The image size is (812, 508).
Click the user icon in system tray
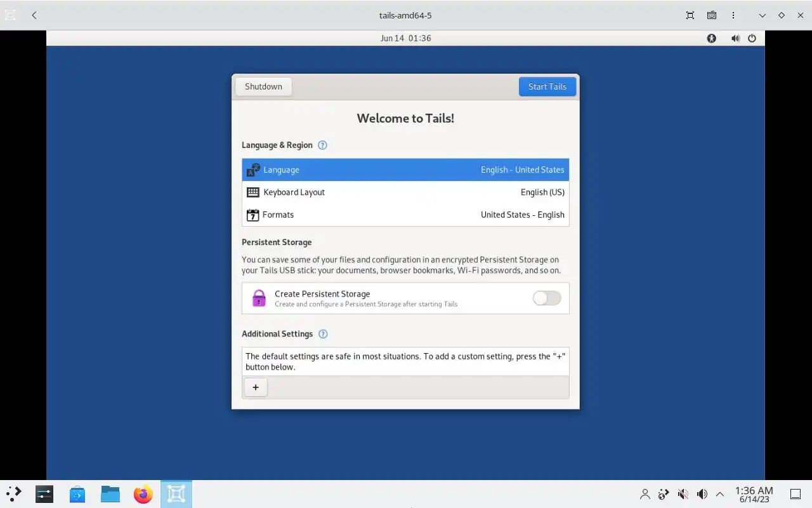(x=645, y=494)
